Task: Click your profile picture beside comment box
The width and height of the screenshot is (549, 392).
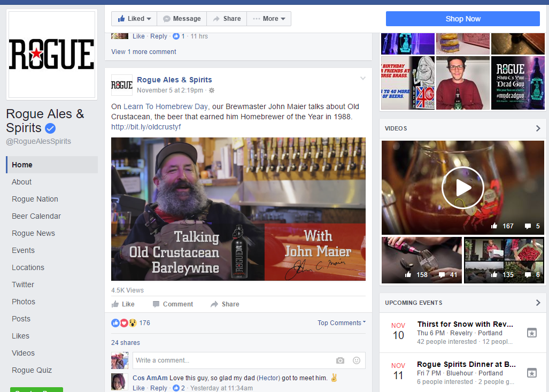Action: click(x=120, y=360)
